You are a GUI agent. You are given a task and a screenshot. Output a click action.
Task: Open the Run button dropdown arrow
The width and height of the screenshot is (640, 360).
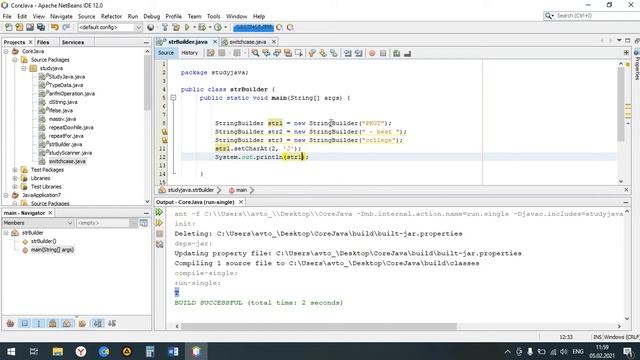click(194, 27)
